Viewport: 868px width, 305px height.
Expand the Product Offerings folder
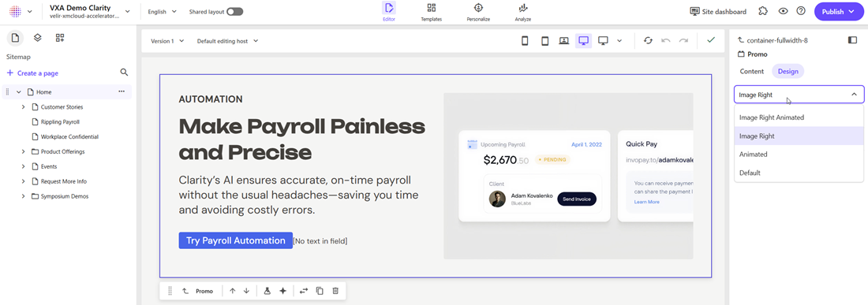coord(23,151)
